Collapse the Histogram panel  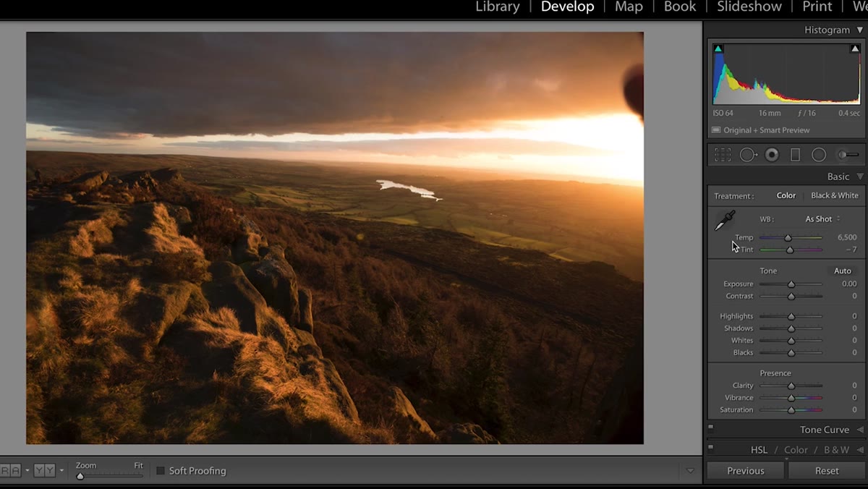click(x=859, y=30)
